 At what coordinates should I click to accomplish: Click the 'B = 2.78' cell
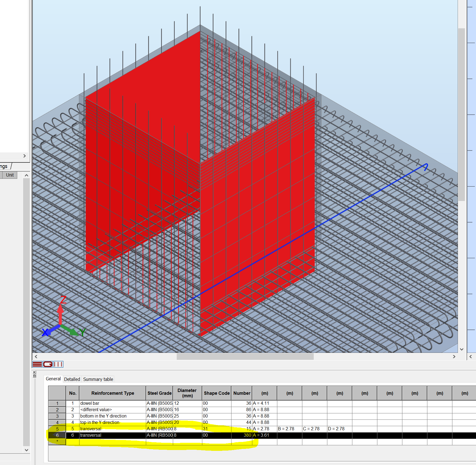tap(290, 429)
